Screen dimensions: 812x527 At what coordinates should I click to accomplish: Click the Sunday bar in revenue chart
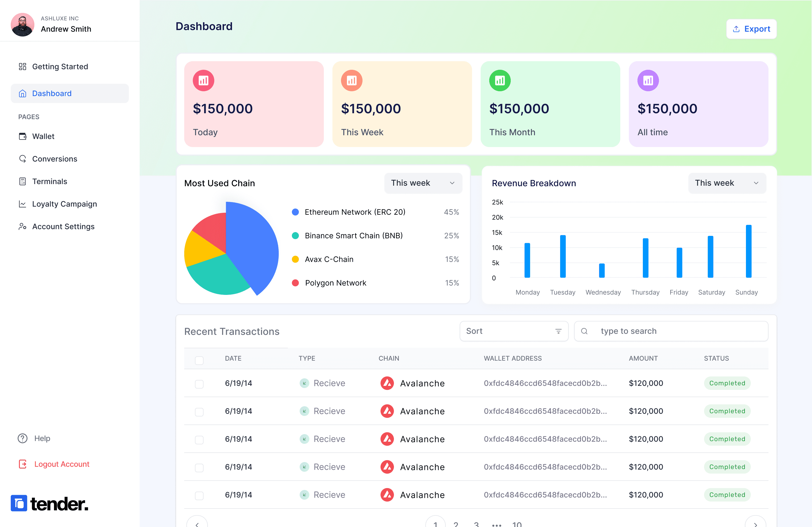coord(749,251)
